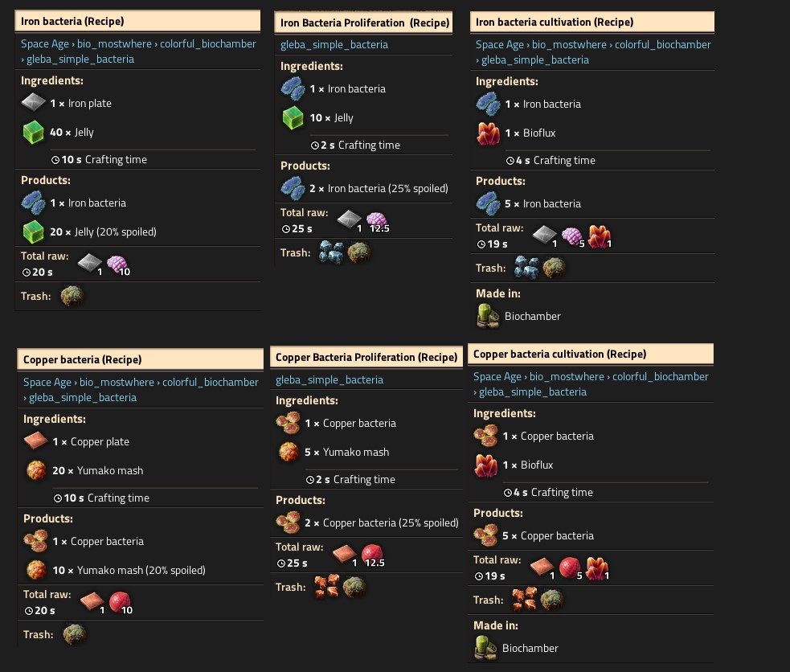
Task: Click Copper plate icon in Copper bacteria recipe ingredients
Action: coord(36,440)
